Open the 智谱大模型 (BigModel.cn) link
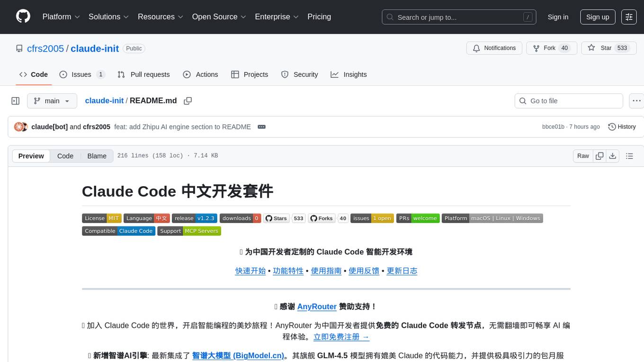644x362 pixels. point(238,356)
